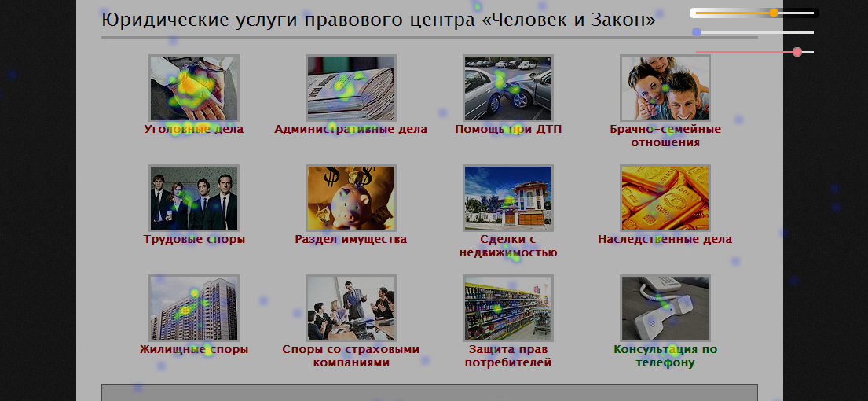Image resolution: width=868 pixels, height=401 pixels.
Task: Click the office meeting image for insurance disputes
Action: point(350,307)
